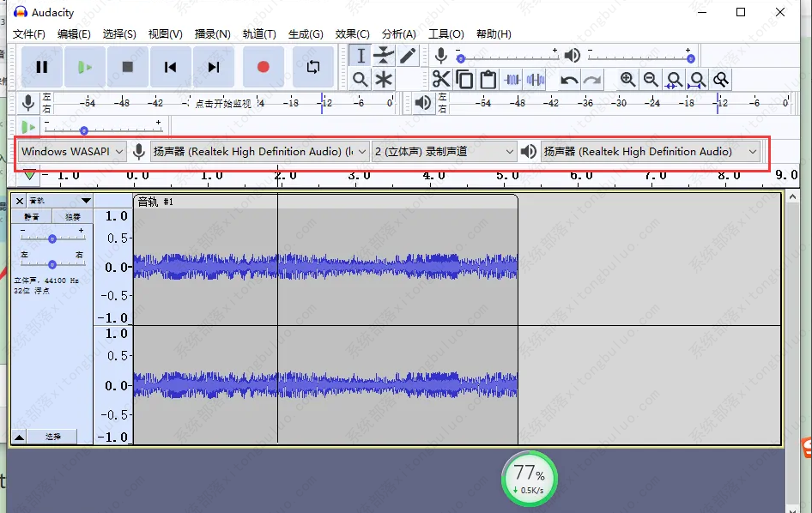
Task: Mute the track with the 静音 button
Action: point(32,217)
